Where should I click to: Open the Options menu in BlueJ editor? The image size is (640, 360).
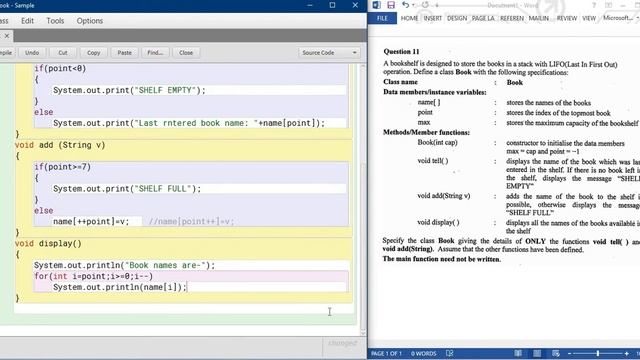[89, 21]
